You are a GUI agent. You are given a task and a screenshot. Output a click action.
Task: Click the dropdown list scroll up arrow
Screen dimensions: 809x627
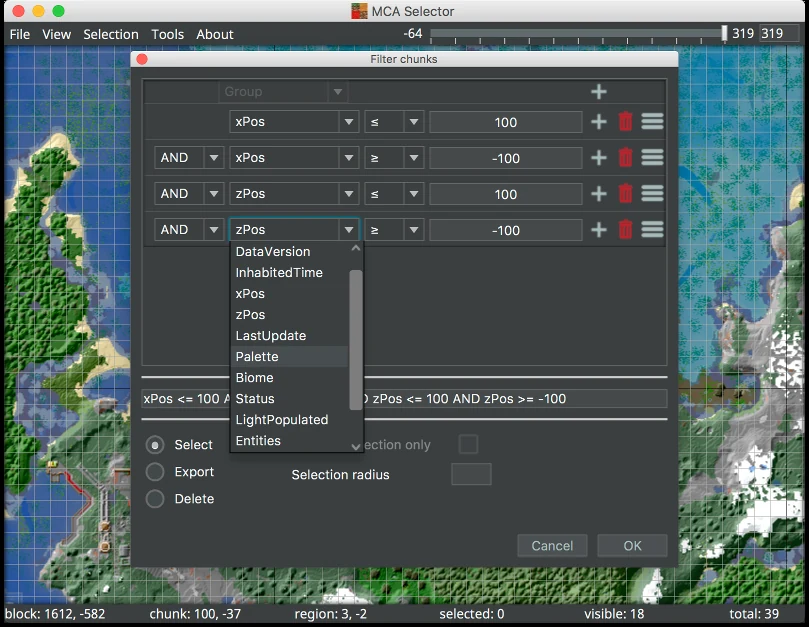[355, 248]
